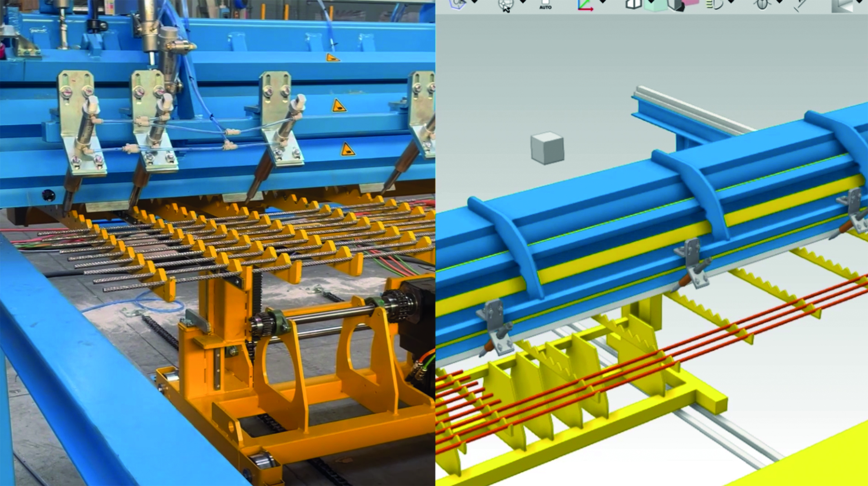
Task: Click the selection filter polygon icon
Action: tap(458, 4)
